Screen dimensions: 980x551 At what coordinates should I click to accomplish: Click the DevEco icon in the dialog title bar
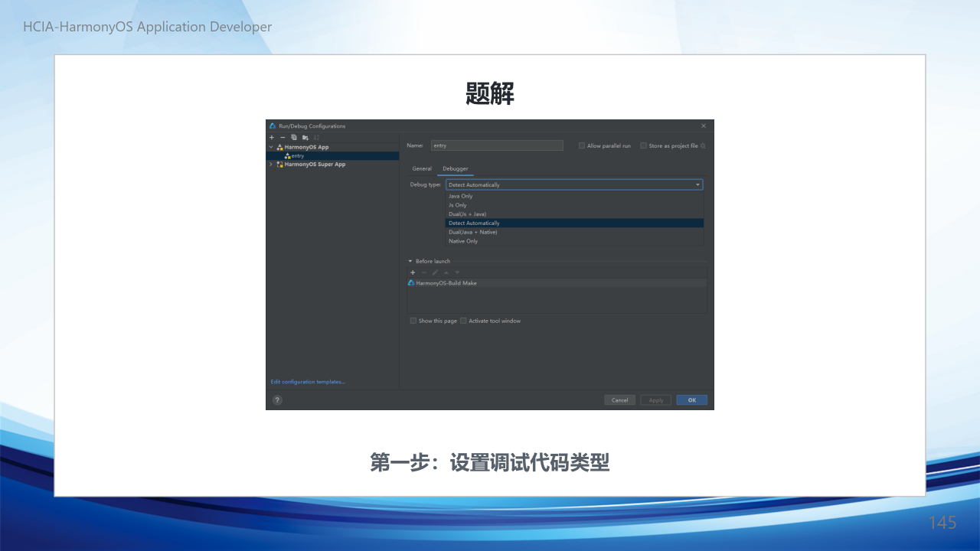(x=272, y=126)
